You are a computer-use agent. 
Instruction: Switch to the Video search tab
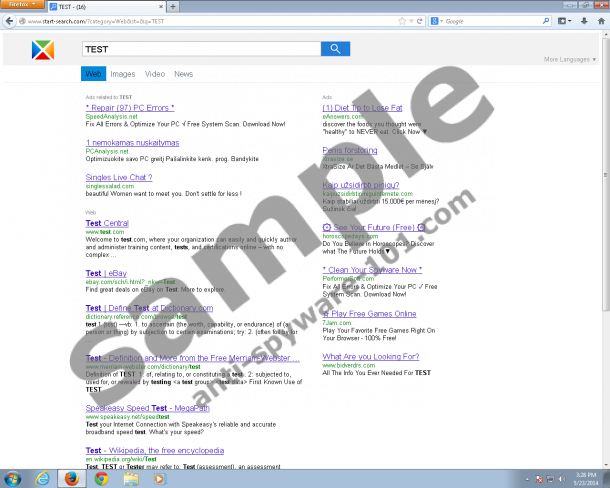click(154, 74)
